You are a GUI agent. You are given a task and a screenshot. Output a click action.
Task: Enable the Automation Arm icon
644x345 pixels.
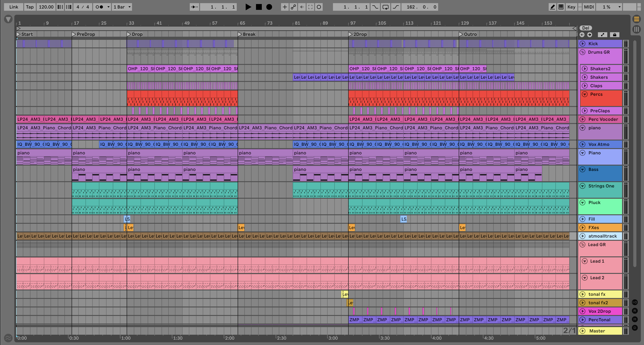[293, 7]
